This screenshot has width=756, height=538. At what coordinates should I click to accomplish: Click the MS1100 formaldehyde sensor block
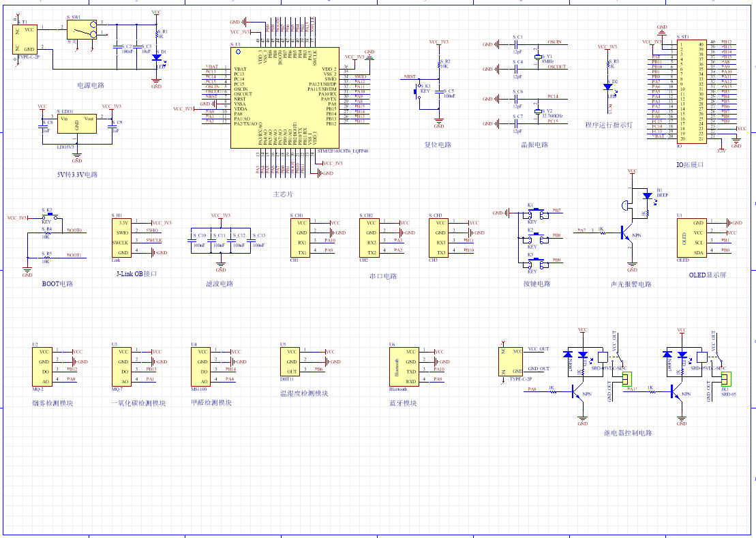click(202, 366)
